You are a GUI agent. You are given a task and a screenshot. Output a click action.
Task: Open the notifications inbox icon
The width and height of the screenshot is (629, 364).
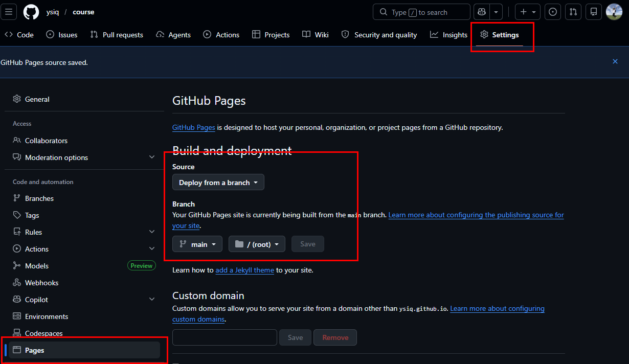(x=594, y=12)
